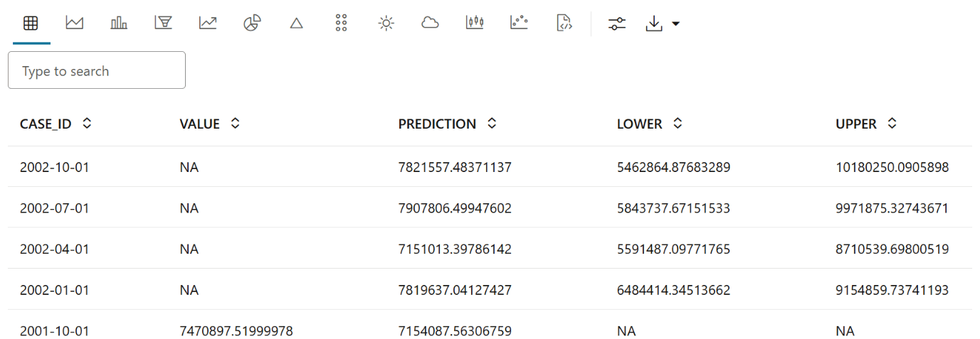Viewport: 980px width, 339px height.
Task: Choose the six-dot grid chart icon
Action: (x=341, y=23)
